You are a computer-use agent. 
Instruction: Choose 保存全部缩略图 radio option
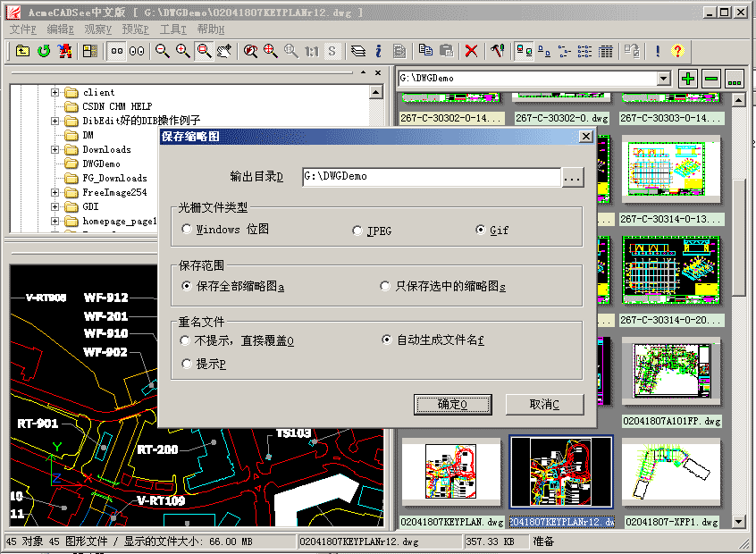point(186,286)
